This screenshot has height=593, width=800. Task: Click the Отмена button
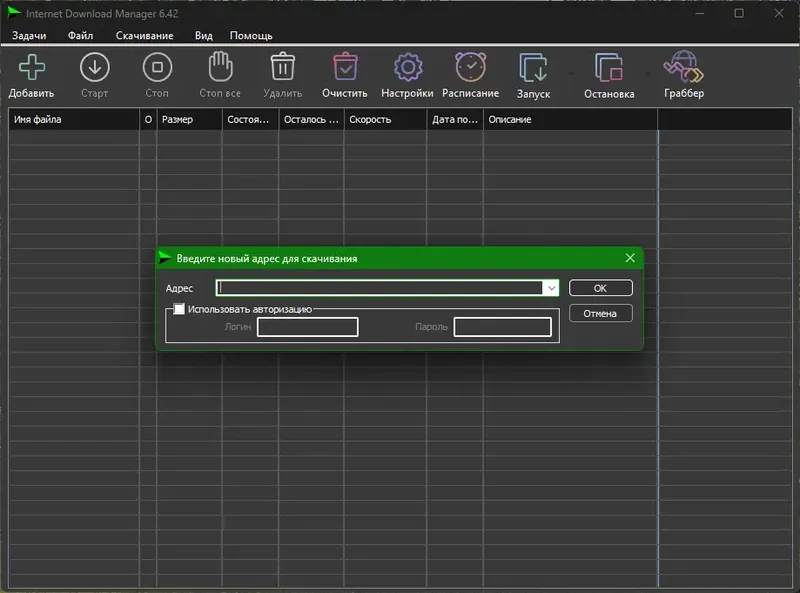click(601, 313)
